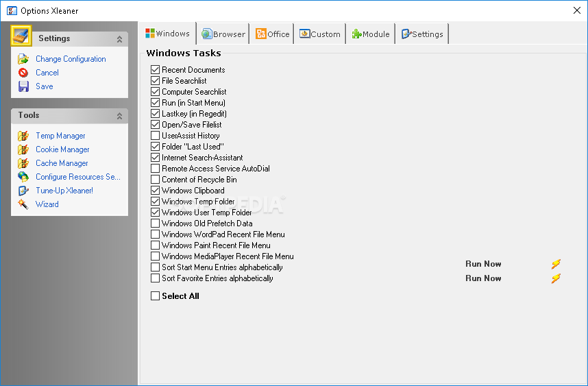Toggle Lastkey (in Regedit) checkbox
Image resolution: width=588 pixels, height=386 pixels.
tap(156, 114)
